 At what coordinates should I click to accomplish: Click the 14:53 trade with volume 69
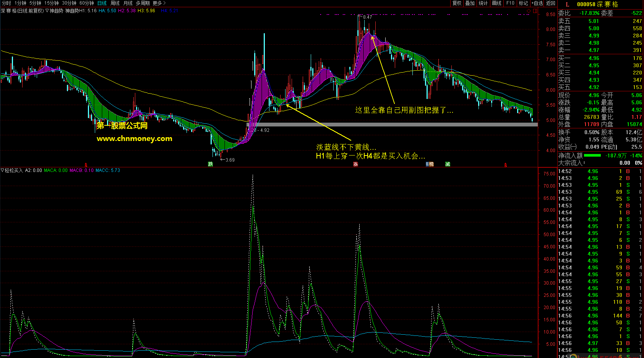coord(600,192)
